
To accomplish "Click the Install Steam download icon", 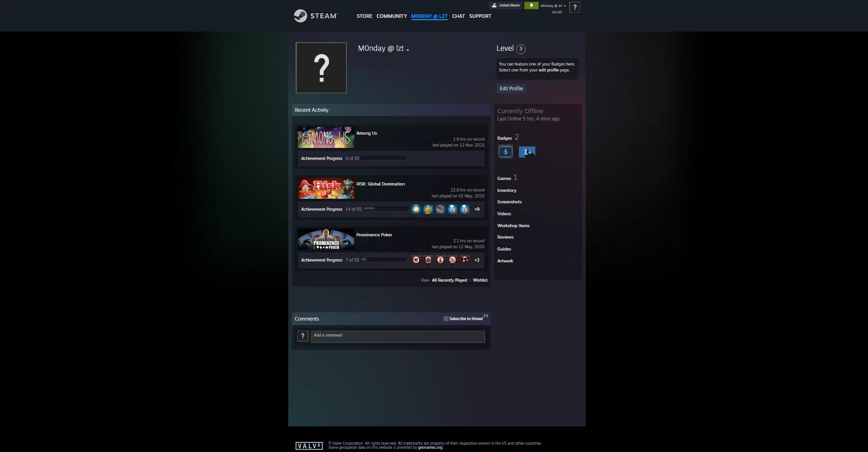I will tap(494, 5).
